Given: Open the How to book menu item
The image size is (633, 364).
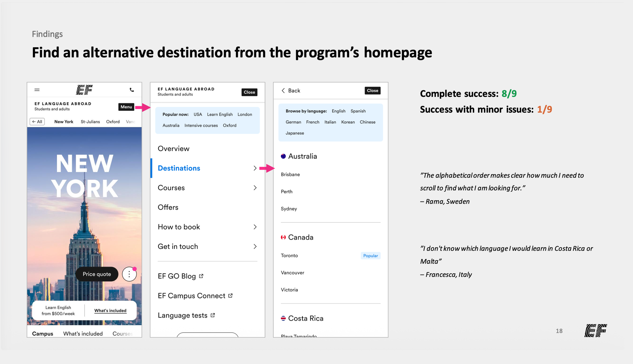Looking at the screenshot, I should tap(179, 227).
